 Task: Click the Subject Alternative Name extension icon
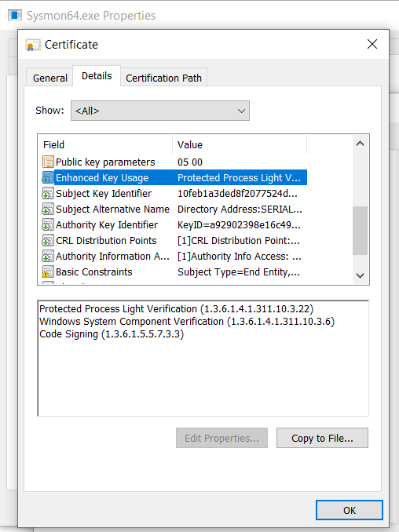(48, 209)
